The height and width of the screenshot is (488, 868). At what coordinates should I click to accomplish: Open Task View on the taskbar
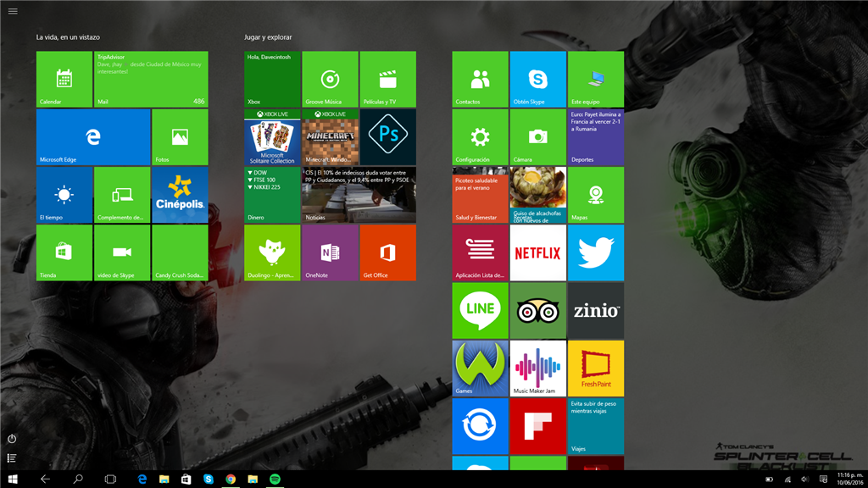(111, 480)
